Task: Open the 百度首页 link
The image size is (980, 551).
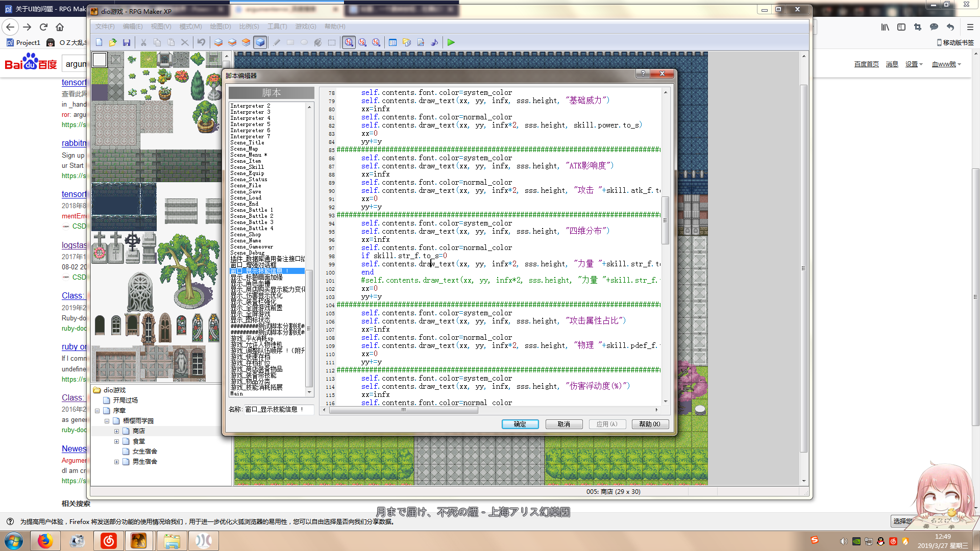Action: 867,64
